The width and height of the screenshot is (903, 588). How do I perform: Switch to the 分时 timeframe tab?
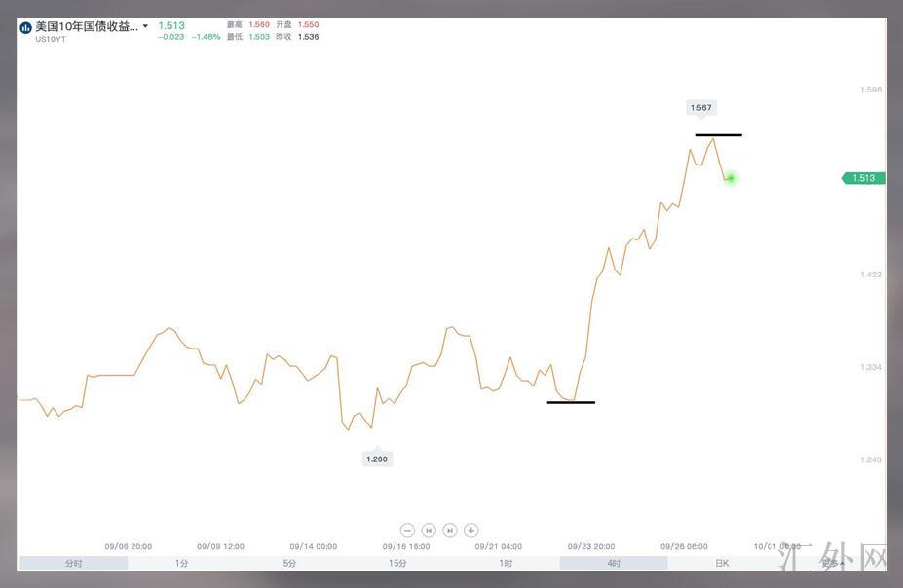(x=74, y=563)
